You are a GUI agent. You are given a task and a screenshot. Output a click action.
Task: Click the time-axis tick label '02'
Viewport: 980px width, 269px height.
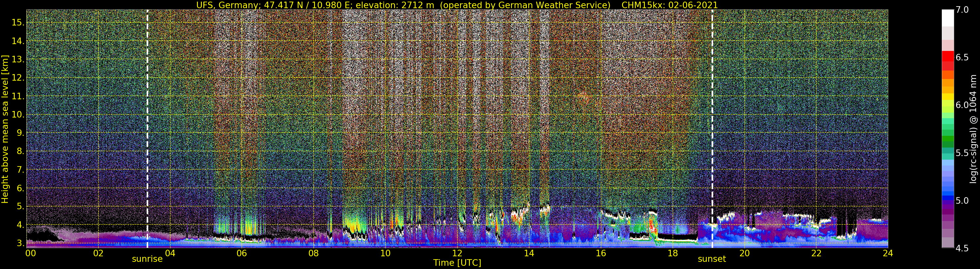coord(98,253)
